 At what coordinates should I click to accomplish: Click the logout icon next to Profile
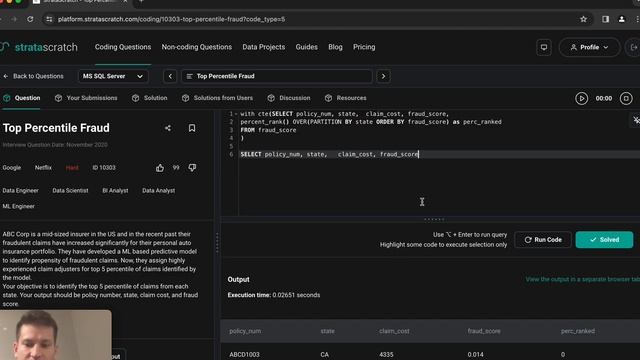point(633,47)
